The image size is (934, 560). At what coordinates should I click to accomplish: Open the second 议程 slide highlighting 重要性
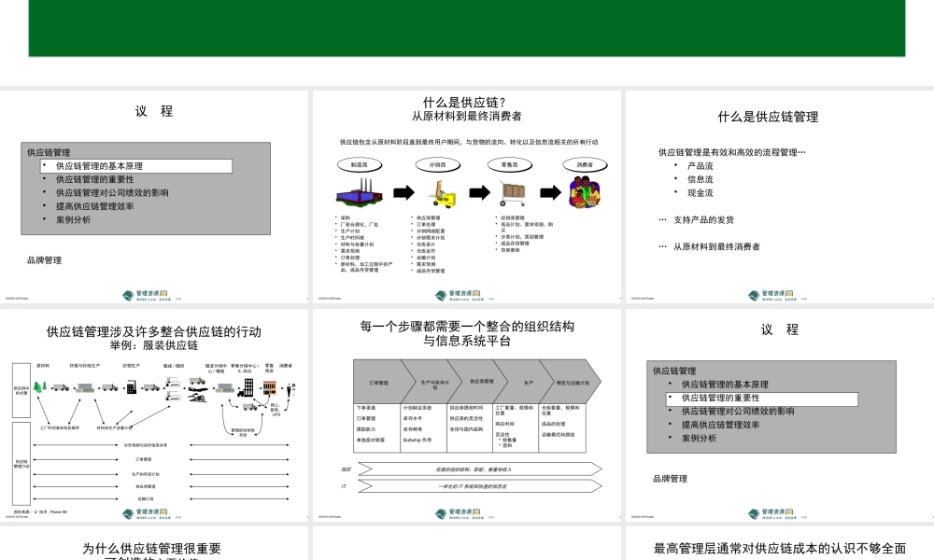(x=779, y=414)
